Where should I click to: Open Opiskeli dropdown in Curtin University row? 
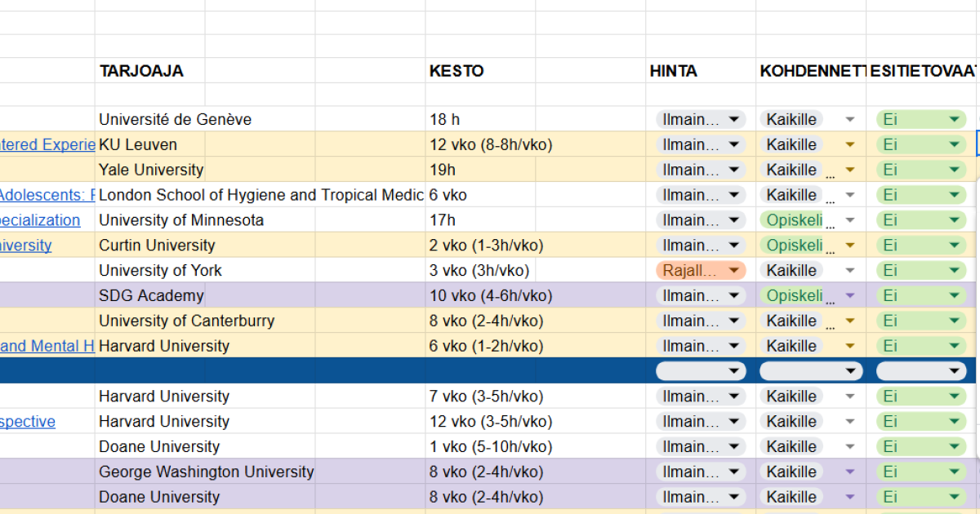(x=810, y=246)
